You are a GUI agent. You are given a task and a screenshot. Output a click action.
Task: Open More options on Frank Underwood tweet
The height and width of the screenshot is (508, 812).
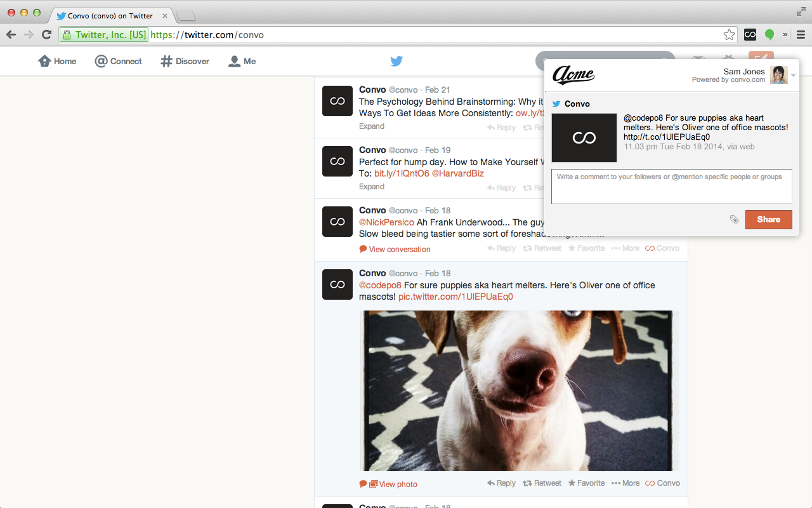point(625,248)
